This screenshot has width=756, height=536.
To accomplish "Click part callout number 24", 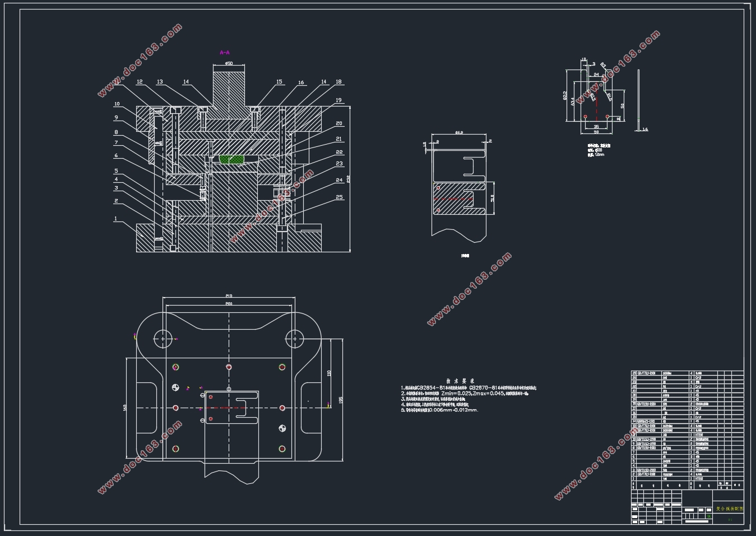I will tap(339, 180).
